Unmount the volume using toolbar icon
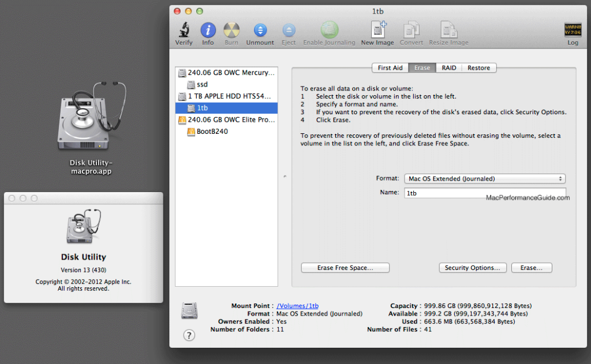Image resolution: width=591 pixels, height=364 pixels. [x=260, y=31]
